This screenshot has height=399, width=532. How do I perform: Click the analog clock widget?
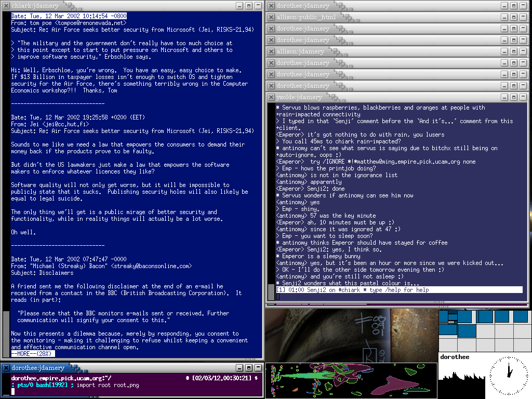point(509,375)
